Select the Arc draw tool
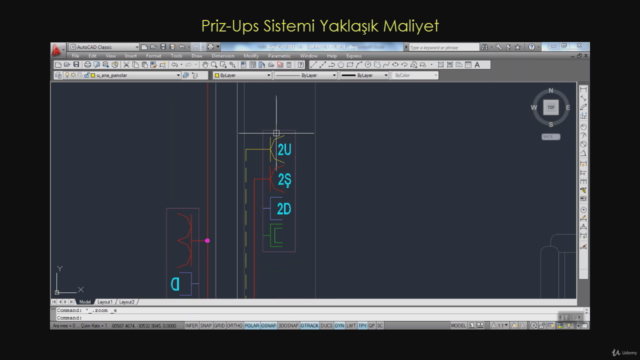Viewport: 640px width, 360px height. click(359, 65)
